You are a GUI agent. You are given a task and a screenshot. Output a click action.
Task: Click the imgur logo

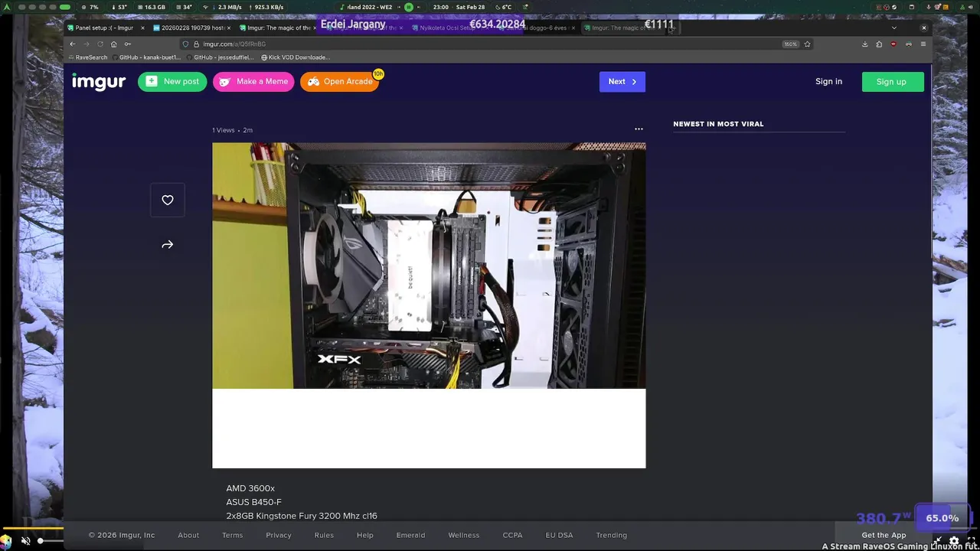pyautogui.click(x=99, y=82)
